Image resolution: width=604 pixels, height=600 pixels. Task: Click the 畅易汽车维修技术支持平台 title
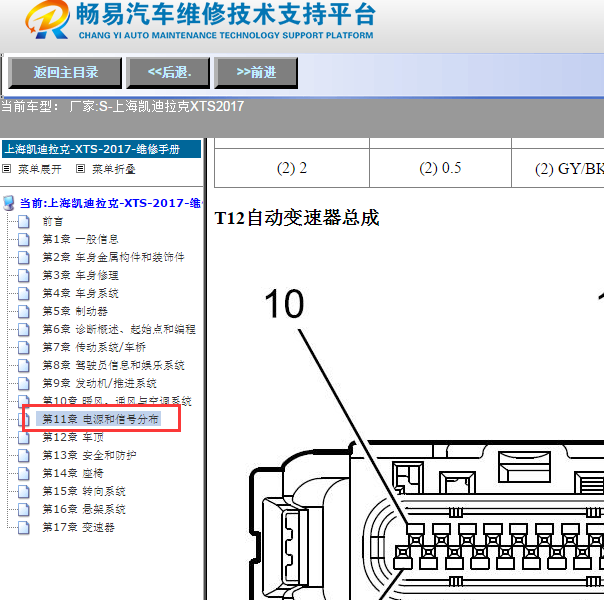(226, 14)
